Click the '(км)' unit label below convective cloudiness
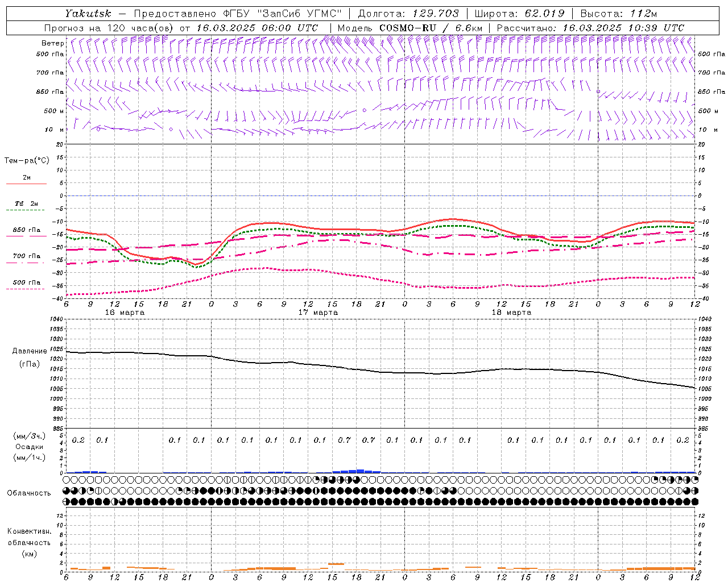 coord(30,554)
